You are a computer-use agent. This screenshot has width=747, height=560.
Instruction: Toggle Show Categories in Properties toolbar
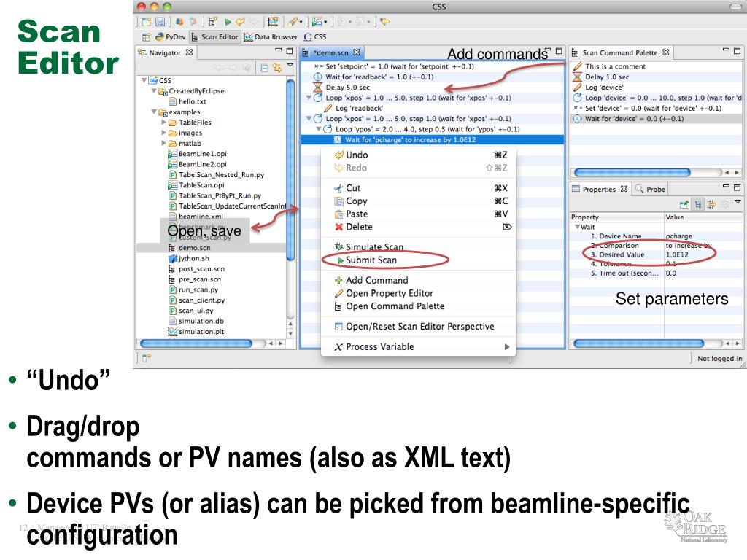pyautogui.click(x=698, y=204)
